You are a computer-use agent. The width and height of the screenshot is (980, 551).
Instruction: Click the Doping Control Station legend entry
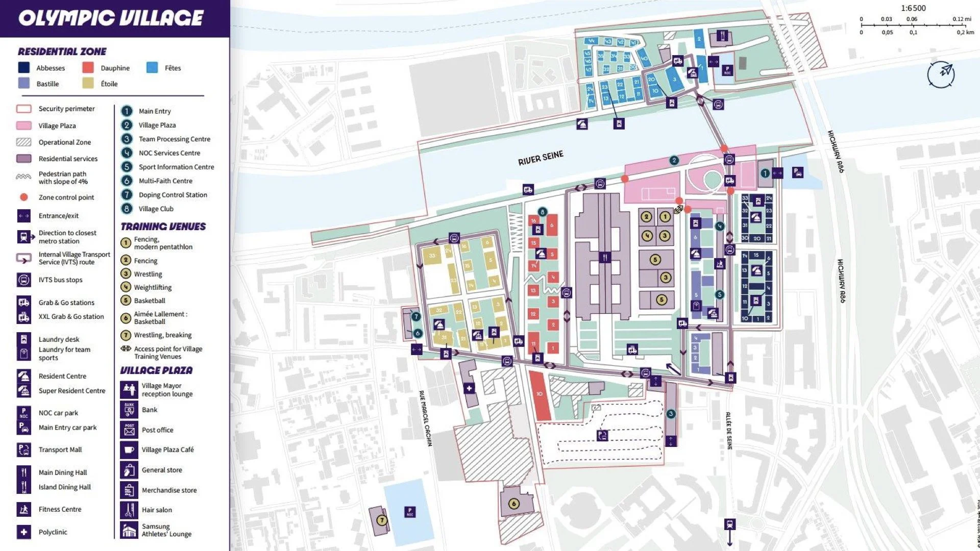click(173, 195)
